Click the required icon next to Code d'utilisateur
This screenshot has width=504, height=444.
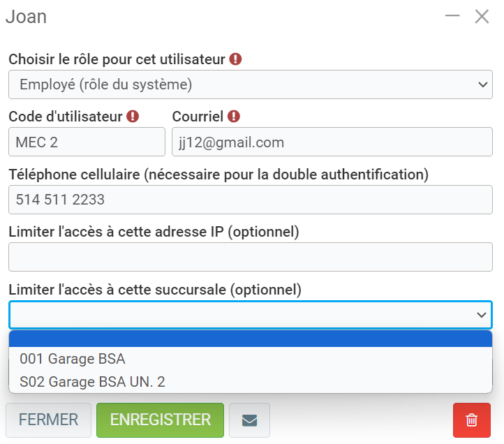[x=133, y=117]
